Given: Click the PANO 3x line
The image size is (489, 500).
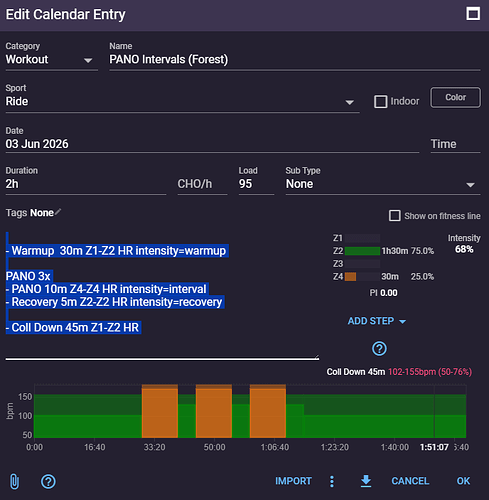Looking at the screenshot, I should tap(29, 276).
